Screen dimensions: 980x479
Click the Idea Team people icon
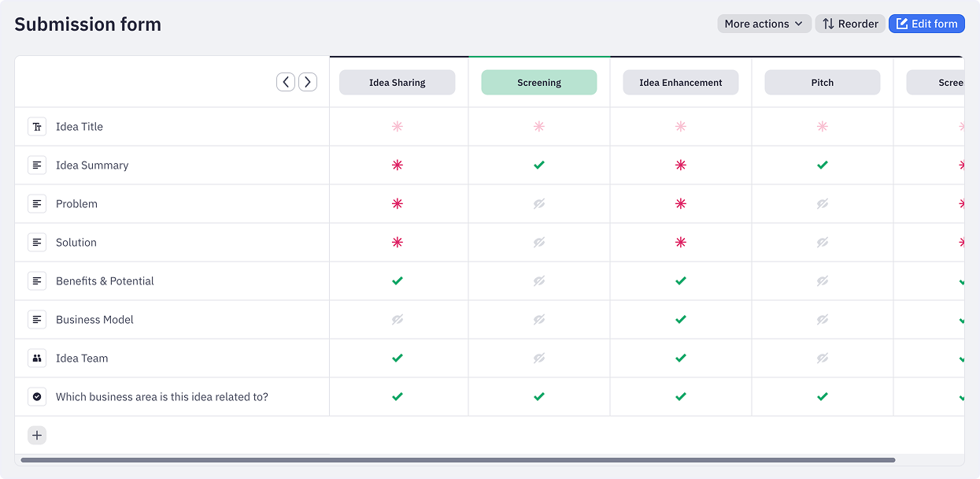(37, 358)
